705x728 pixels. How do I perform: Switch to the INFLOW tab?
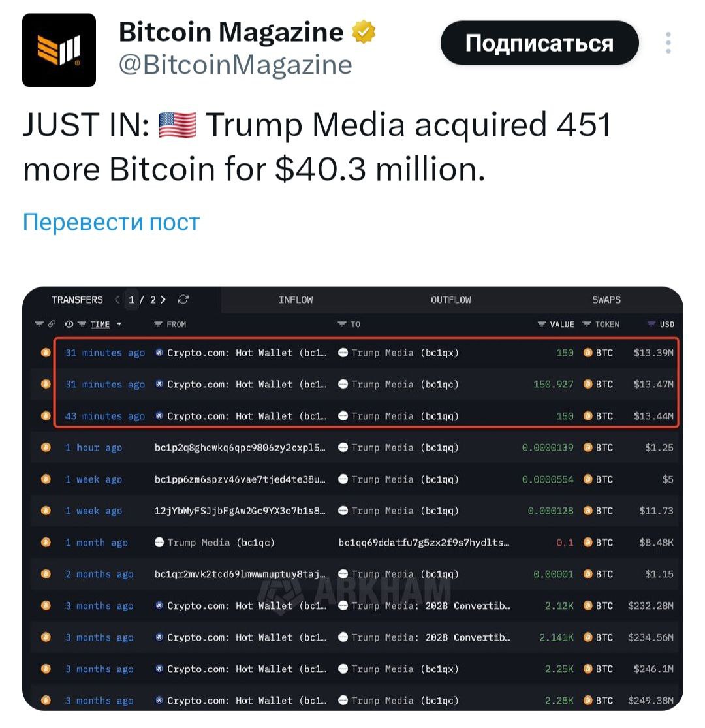(297, 300)
